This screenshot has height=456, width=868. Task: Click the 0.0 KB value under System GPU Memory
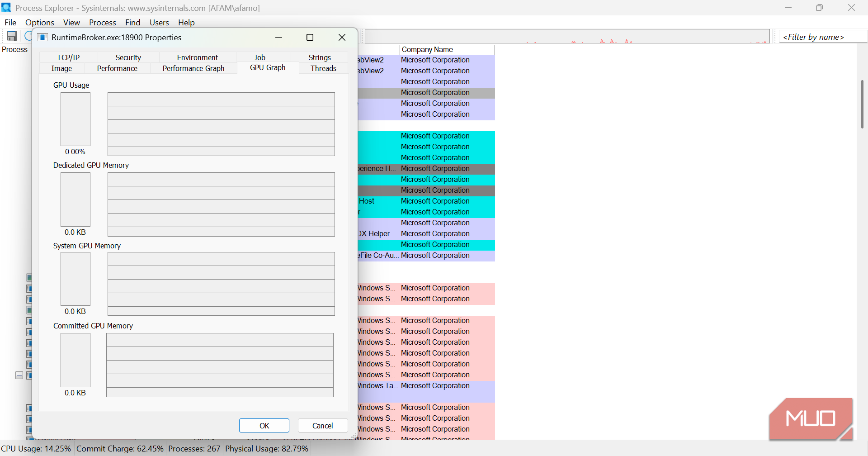tap(75, 312)
